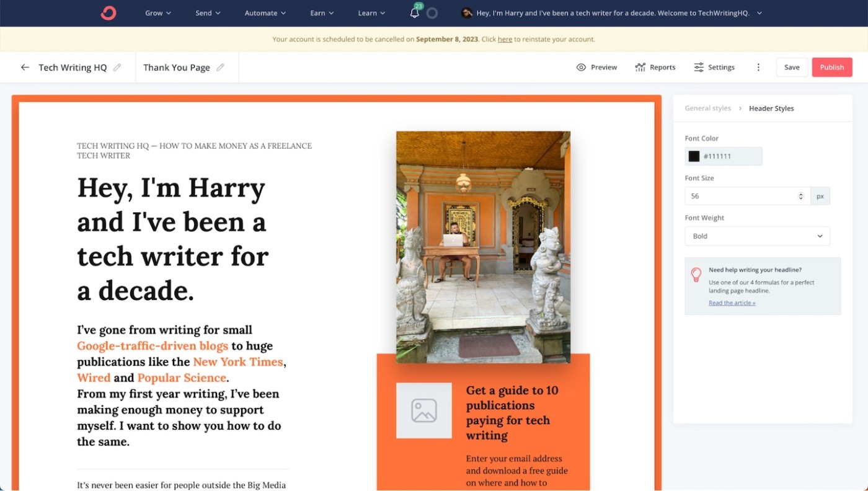Click 'Enter your email address' paragraph

(516, 471)
